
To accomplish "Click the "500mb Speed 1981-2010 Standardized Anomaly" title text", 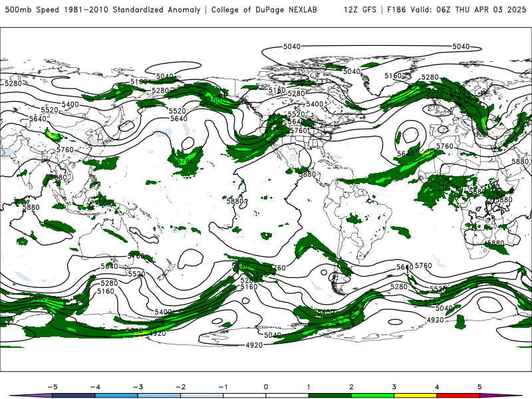I will click(x=103, y=9).
